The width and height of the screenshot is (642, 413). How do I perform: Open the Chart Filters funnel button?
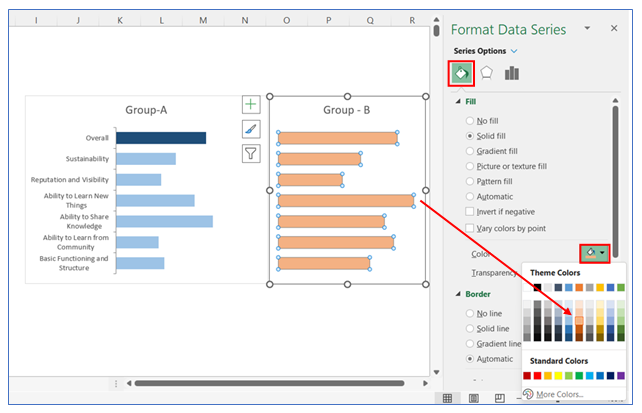tap(251, 153)
